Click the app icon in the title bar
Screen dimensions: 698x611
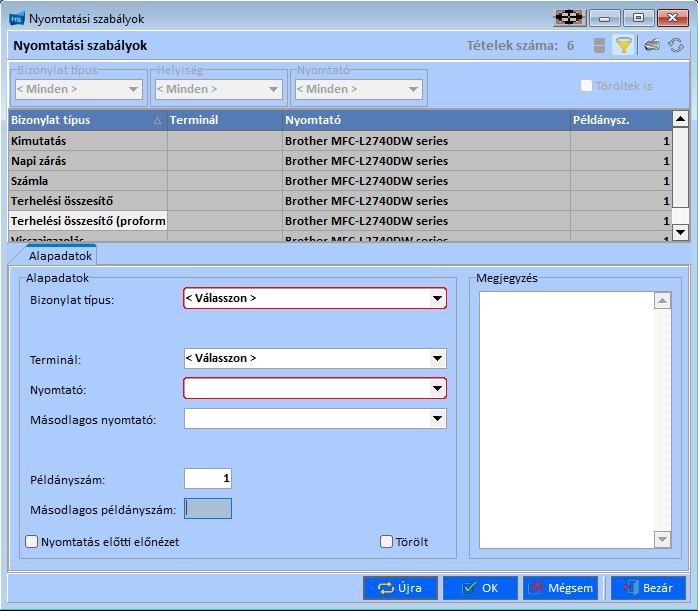[17, 17]
